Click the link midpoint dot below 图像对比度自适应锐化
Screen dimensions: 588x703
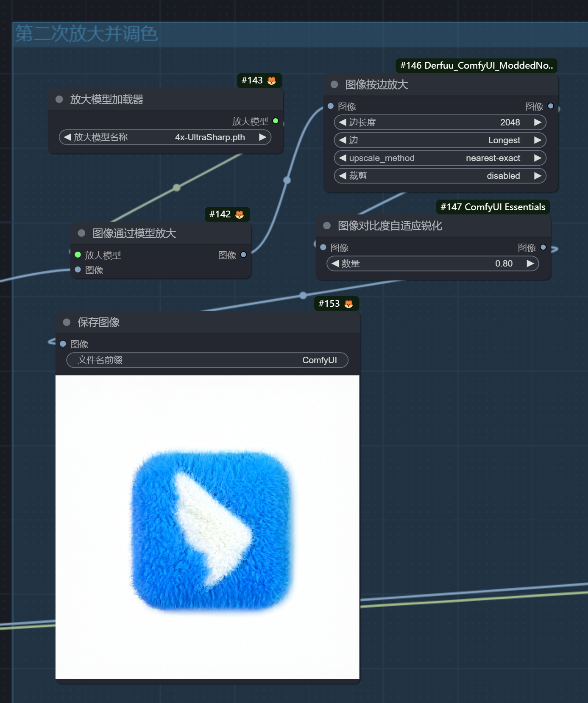pos(303,295)
